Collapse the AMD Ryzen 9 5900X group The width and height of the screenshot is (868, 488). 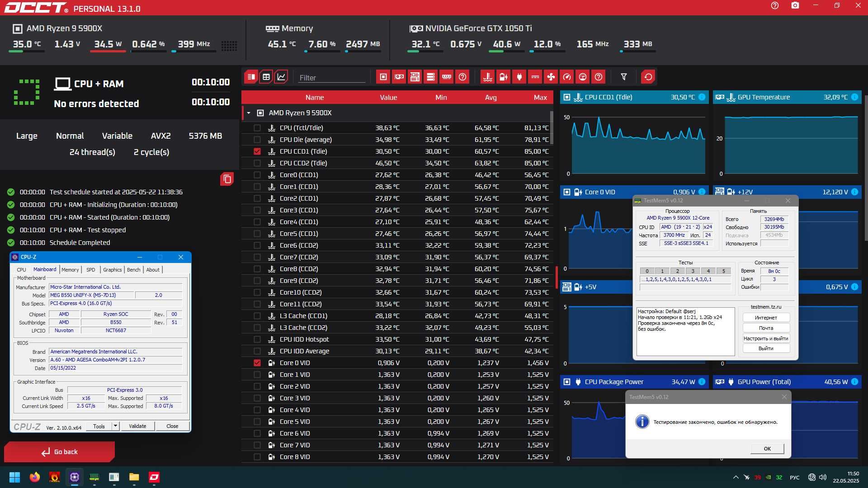coord(249,113)
